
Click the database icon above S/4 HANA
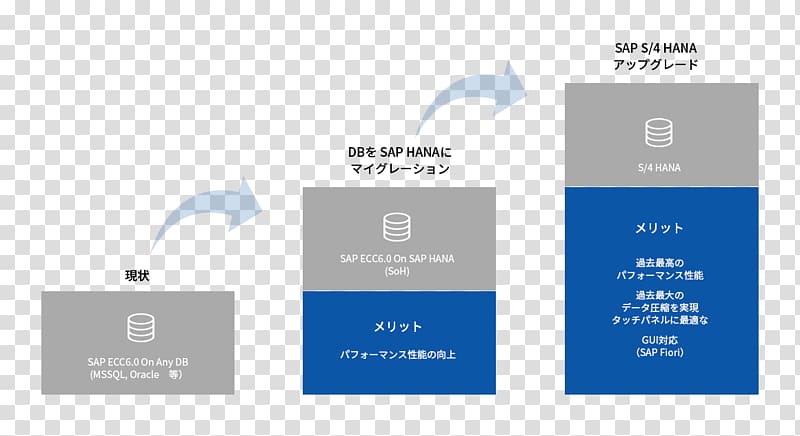659,132
